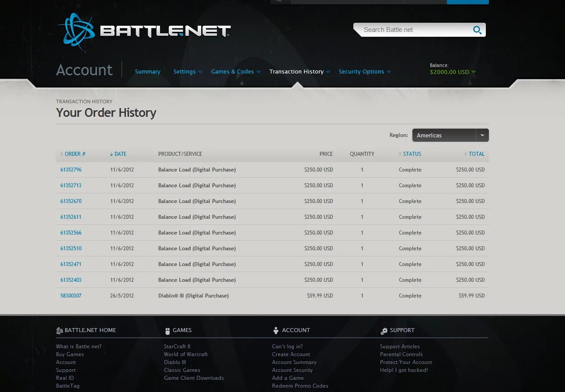The image size is (565, 392).
Task: Open the Summary tab
Action: point(147,72)
